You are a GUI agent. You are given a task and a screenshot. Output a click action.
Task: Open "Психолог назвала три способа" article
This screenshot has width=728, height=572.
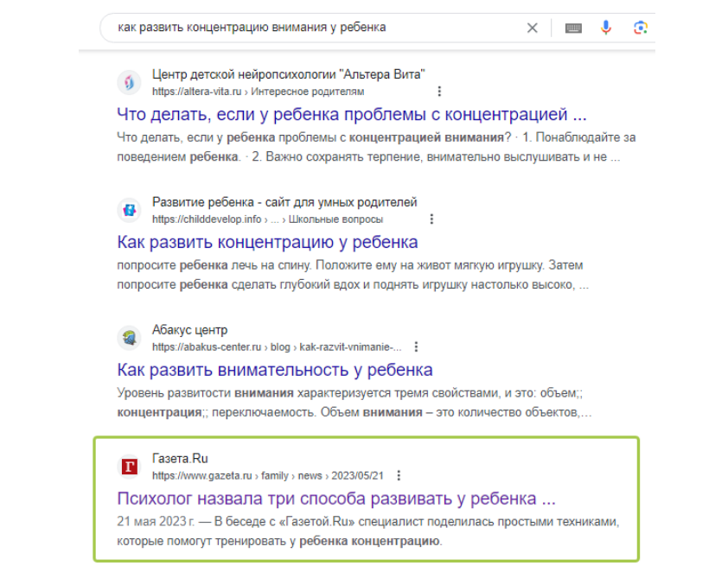pyautogui.click(x=335, y=499)
